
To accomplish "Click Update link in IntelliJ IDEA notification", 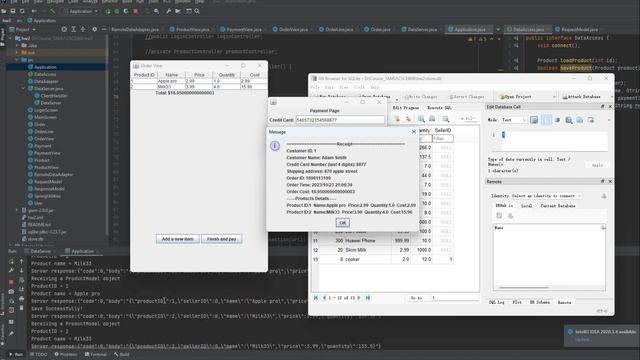I will point(583,340).
